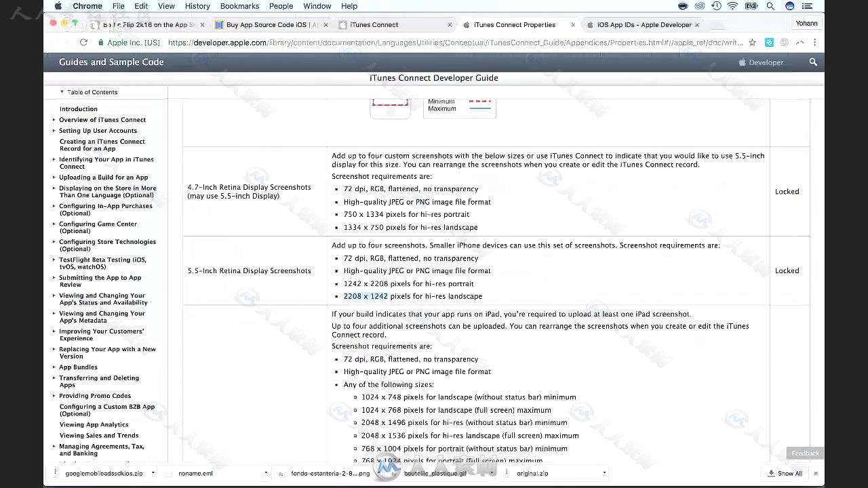Bookmark this page with the star icon
Viewport: 868px width, 488px height.
(x=752, y=42)
